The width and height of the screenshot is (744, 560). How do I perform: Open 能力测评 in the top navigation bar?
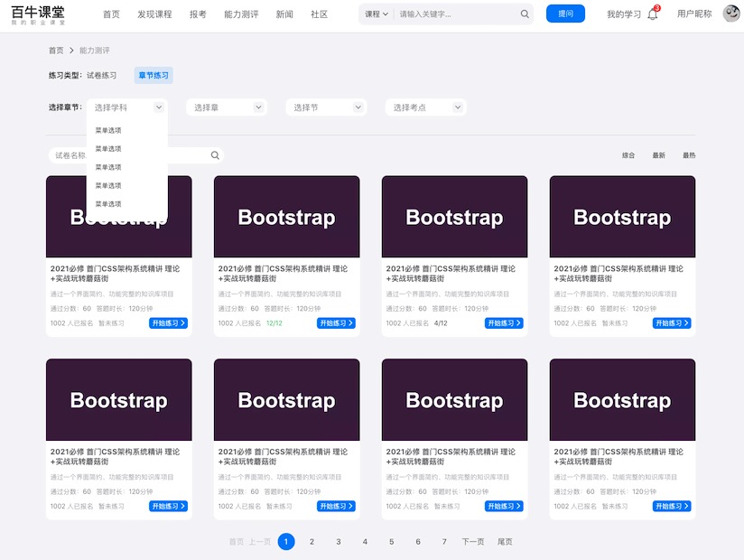coord(241,14)
